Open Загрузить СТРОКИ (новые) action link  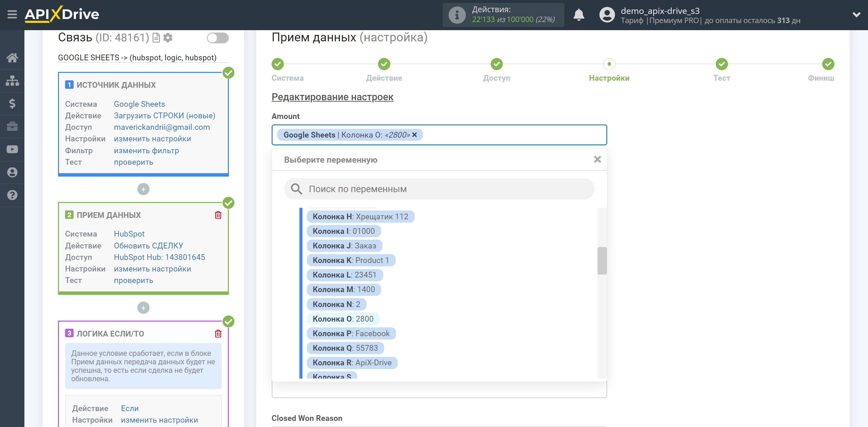164,116
